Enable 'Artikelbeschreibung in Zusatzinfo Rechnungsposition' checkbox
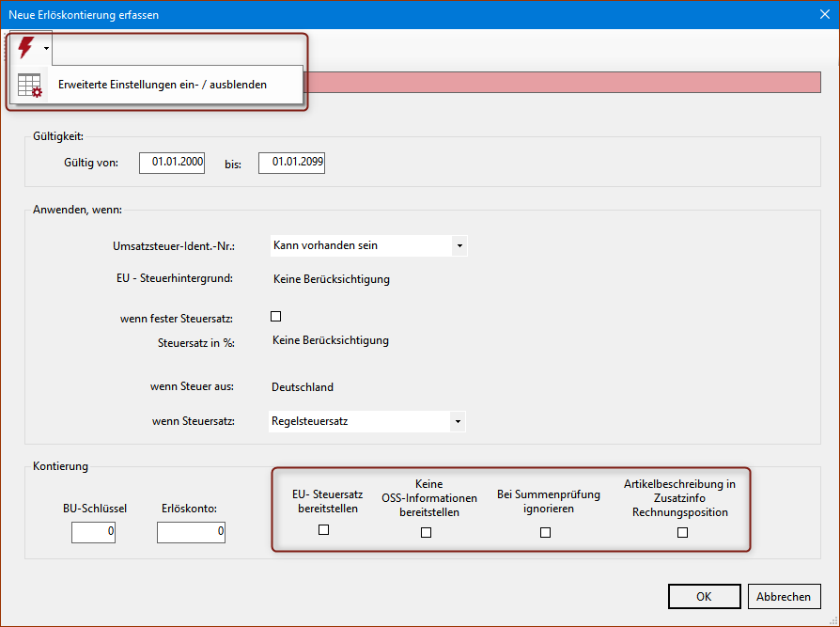This screenshot has width=840, height=627. coord(683,532)
